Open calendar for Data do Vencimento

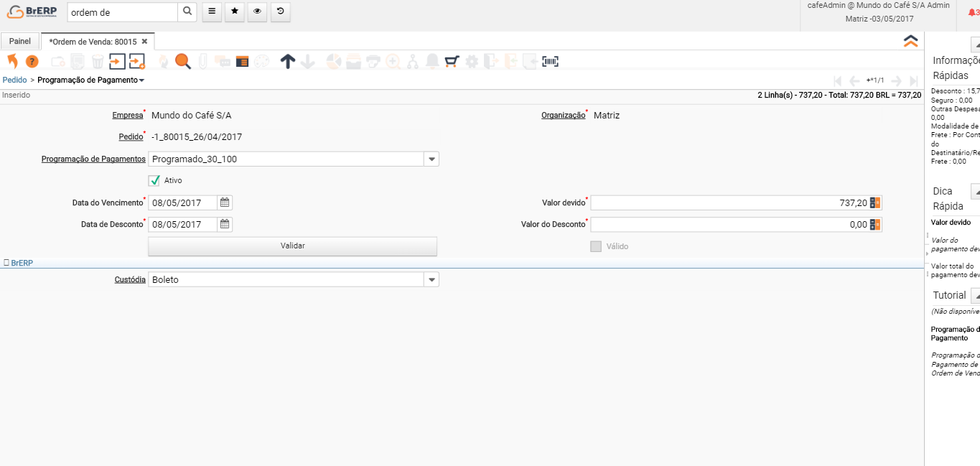pos(225,203)
